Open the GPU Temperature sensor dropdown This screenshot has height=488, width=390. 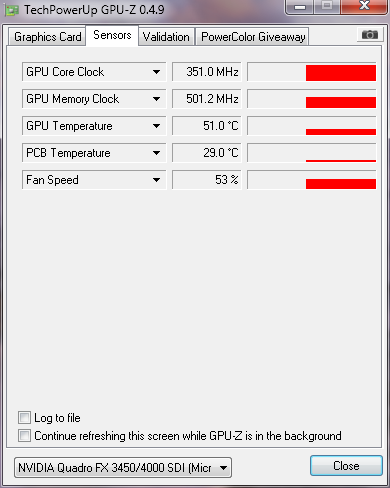click(x=156, y=126)
